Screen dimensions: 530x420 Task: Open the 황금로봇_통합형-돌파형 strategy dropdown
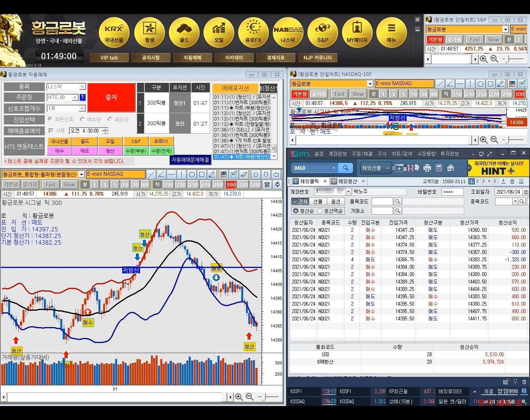click(x=81, y=174)
